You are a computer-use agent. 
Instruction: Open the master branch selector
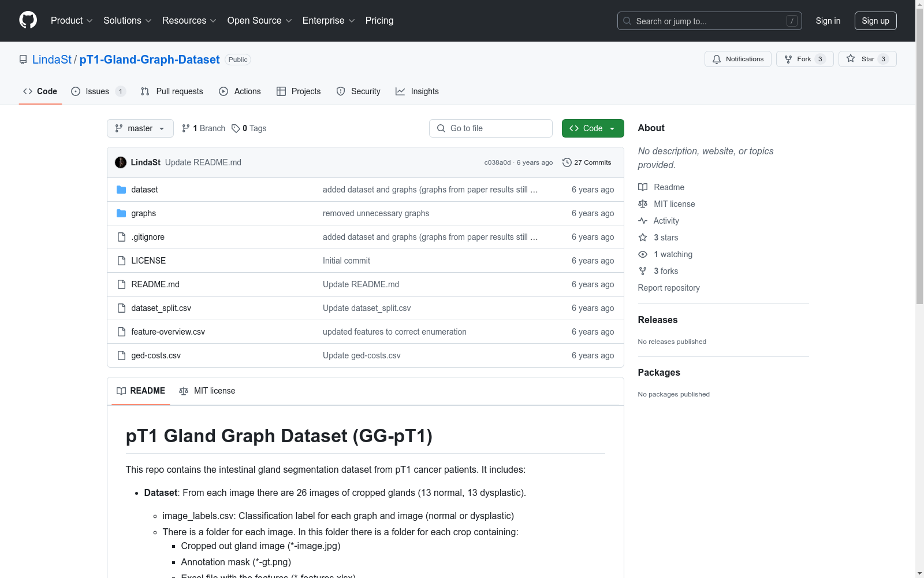[140, 128]
